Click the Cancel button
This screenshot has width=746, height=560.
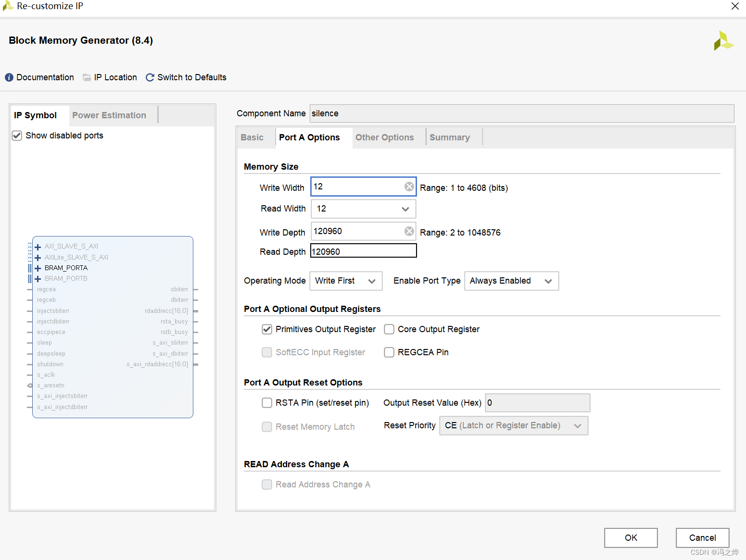click(703, 538)
